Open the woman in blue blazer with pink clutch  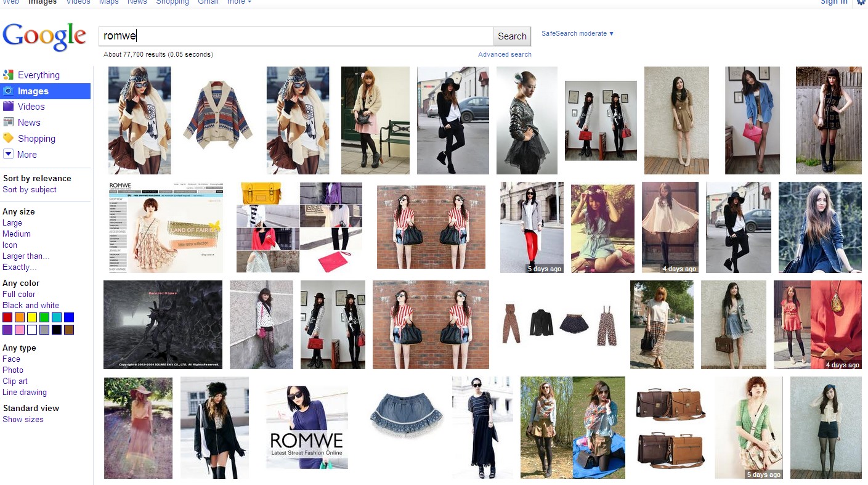pos(752,120)
